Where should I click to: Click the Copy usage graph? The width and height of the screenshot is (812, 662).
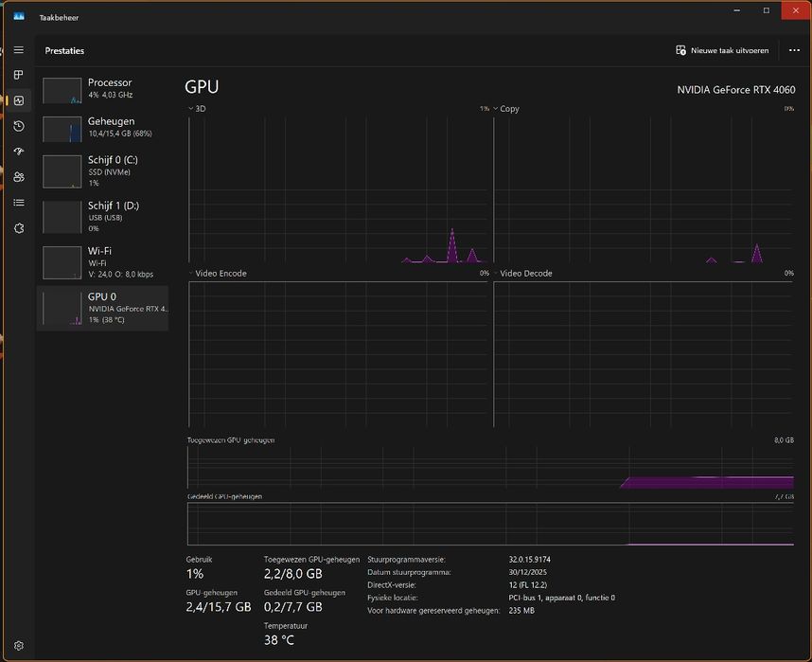point(644,189)
